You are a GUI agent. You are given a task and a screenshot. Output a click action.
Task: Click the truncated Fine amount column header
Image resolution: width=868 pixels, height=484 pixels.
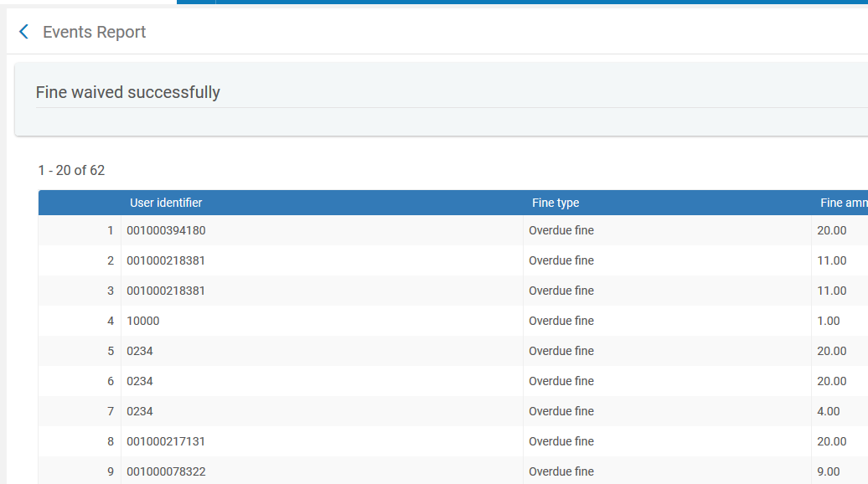click(x=842, y=203)
